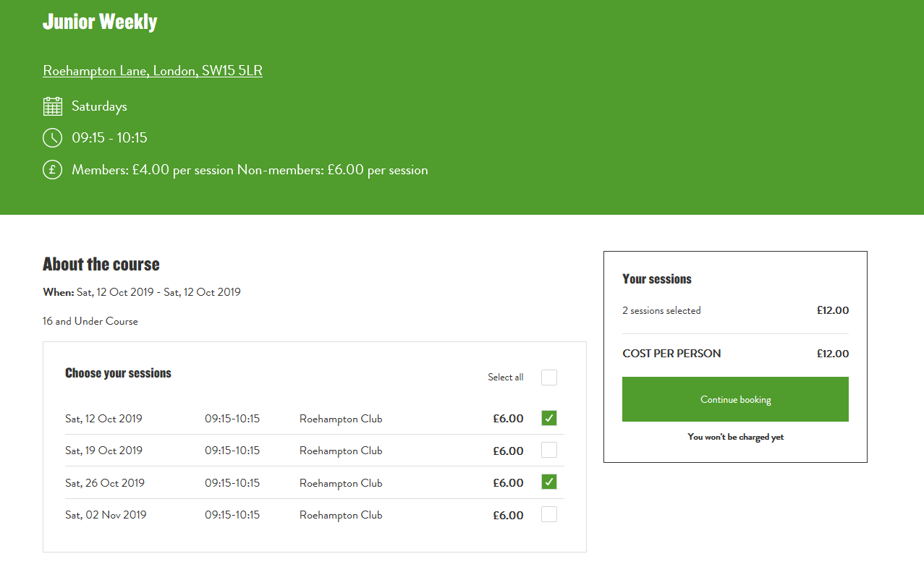924x567 pixels.
Task: Click the Your sessions heading
Action: [x=656, y=279]
